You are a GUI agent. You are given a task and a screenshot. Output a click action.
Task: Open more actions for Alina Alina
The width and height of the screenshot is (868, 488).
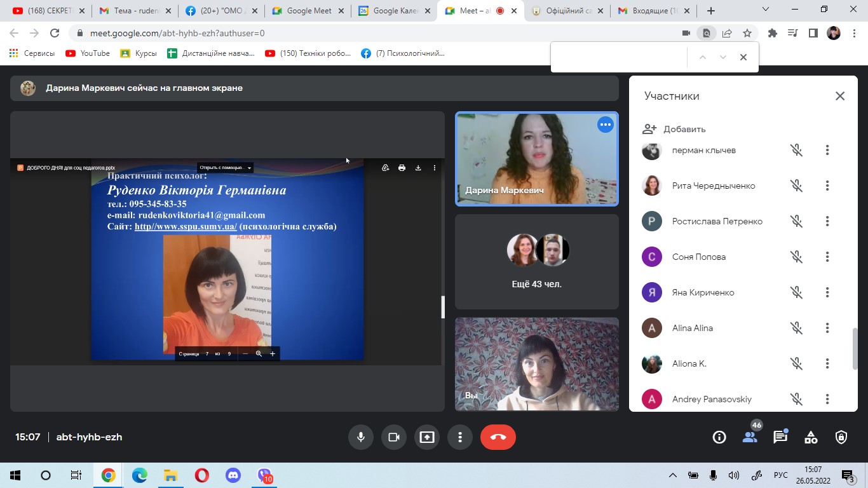pyautogui.click(x=827, y=328)
